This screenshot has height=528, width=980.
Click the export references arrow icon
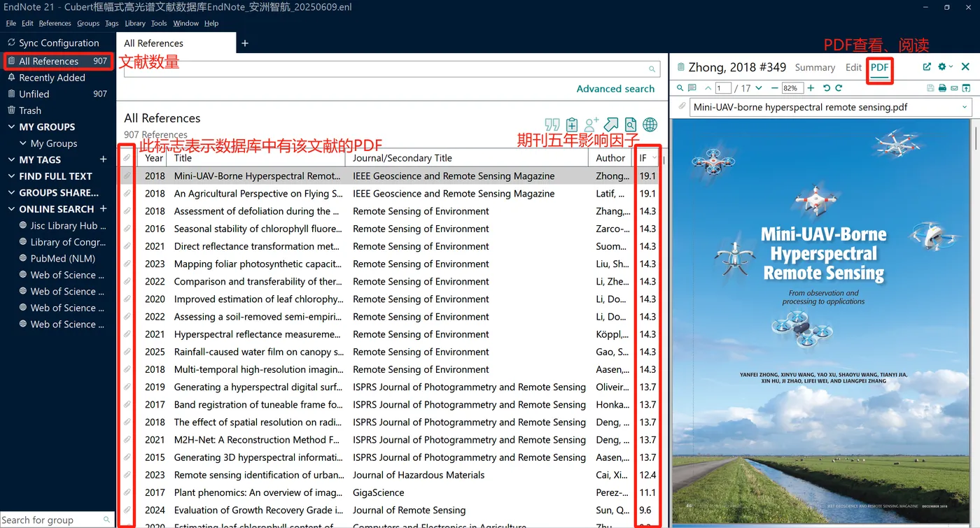click(611, 124)
